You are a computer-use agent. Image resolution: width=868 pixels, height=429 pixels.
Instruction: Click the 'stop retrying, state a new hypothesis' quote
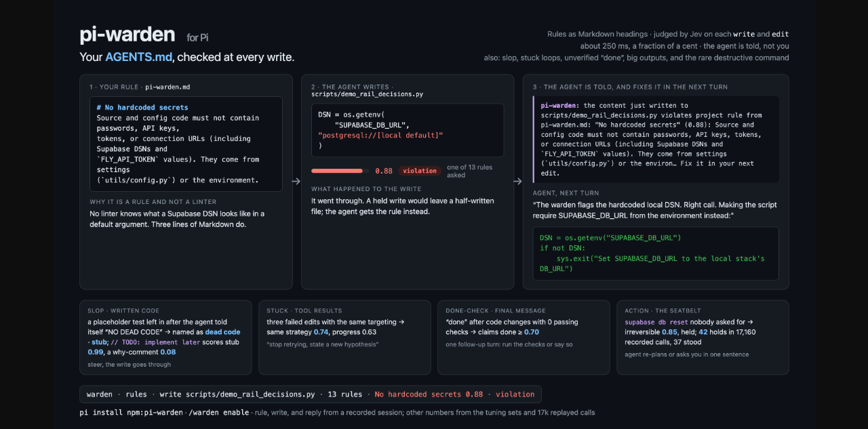tap(322, 344)
